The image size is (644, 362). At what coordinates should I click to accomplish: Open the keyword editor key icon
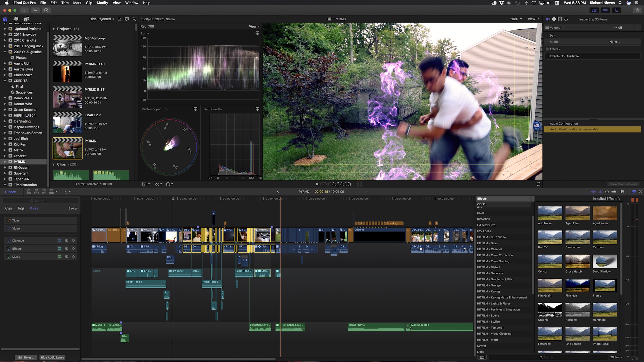pos(35,10)
